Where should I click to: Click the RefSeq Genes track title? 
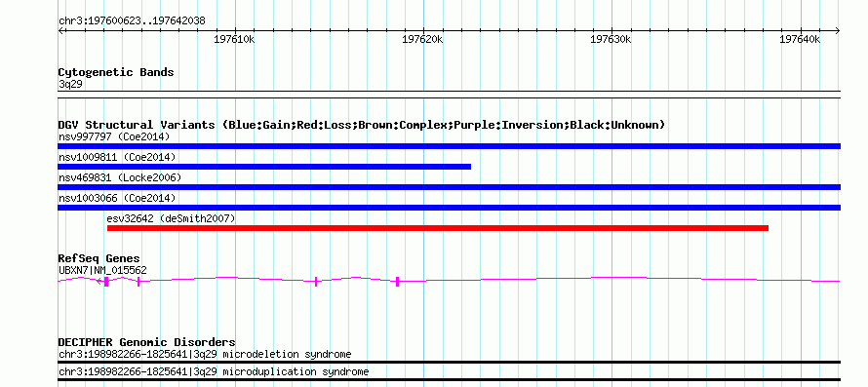[x=99, y=258]
